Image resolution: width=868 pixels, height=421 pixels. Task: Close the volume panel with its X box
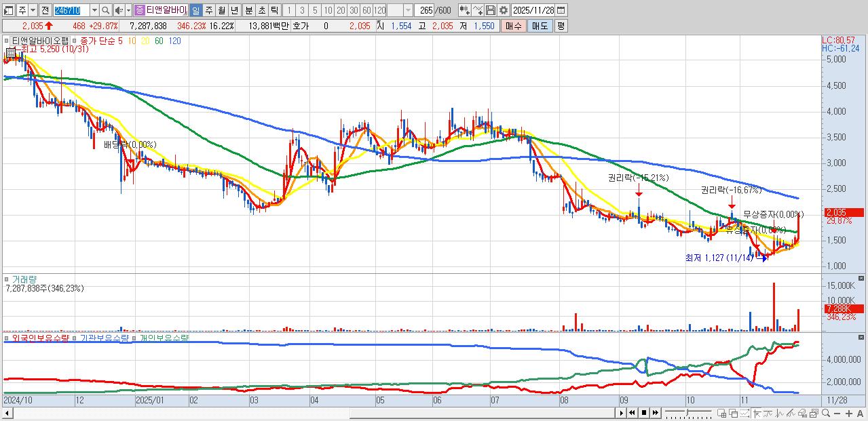coord(861,278)
